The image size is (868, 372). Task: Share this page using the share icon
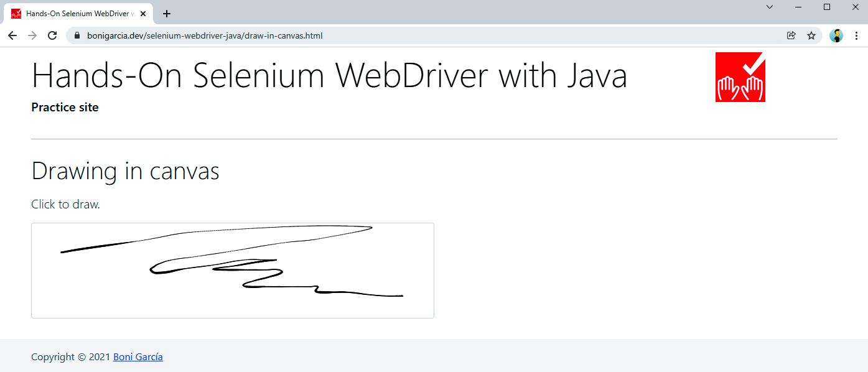point(791,35)
